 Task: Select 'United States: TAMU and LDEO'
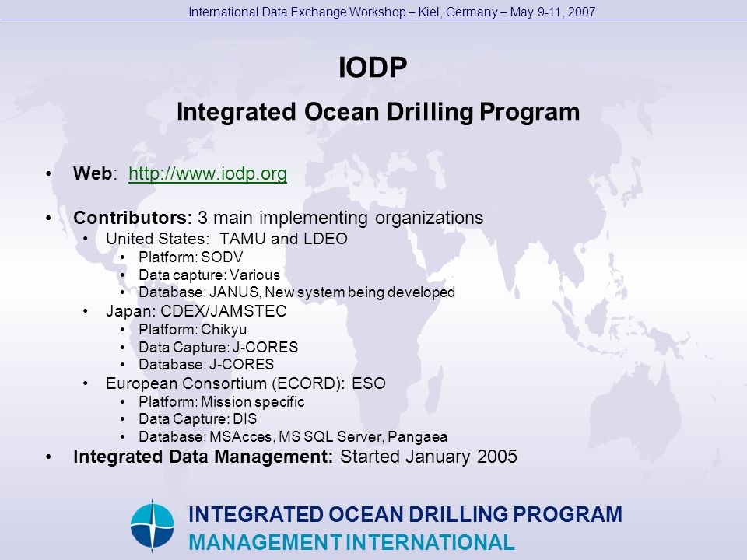click(226, 239)
